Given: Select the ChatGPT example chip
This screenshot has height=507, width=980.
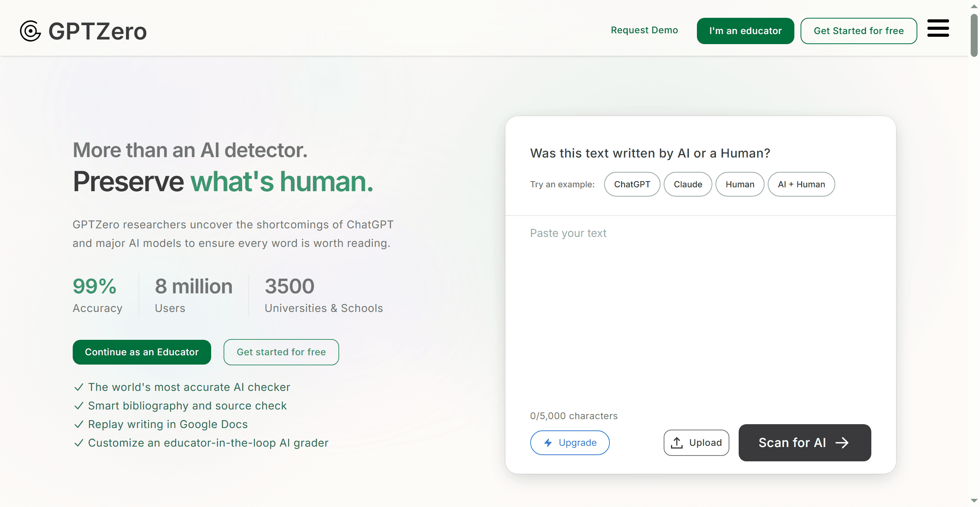Looking at the screenshot, I should (x=632, y=184).
